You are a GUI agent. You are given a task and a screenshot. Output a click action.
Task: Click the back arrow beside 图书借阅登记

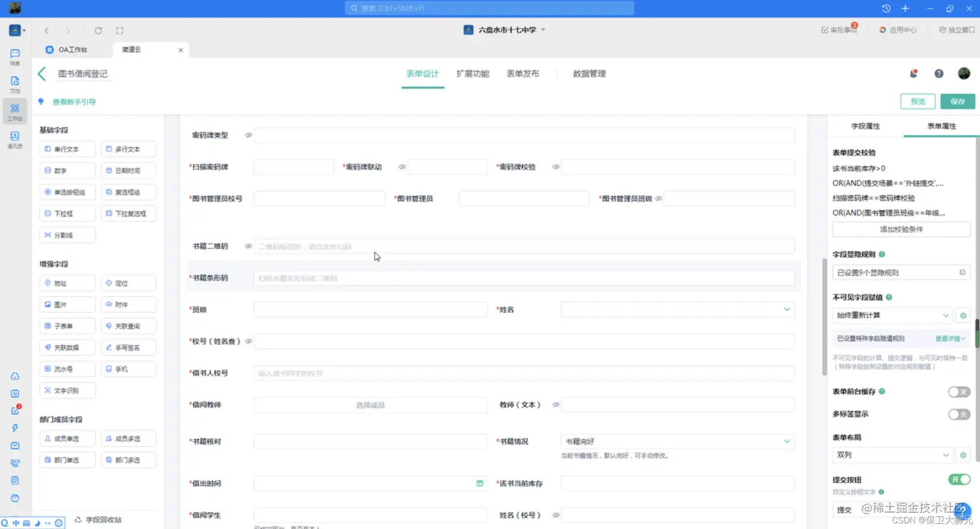coord(42,74)
